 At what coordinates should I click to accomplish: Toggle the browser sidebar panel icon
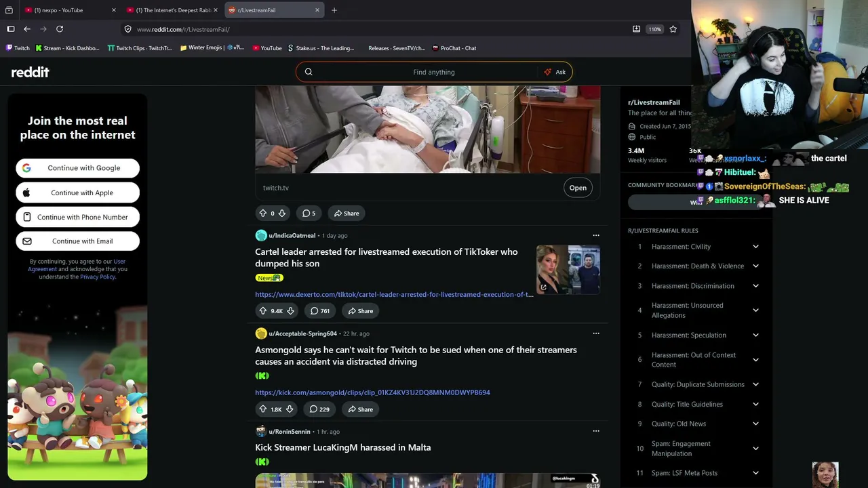coord(11,29)
